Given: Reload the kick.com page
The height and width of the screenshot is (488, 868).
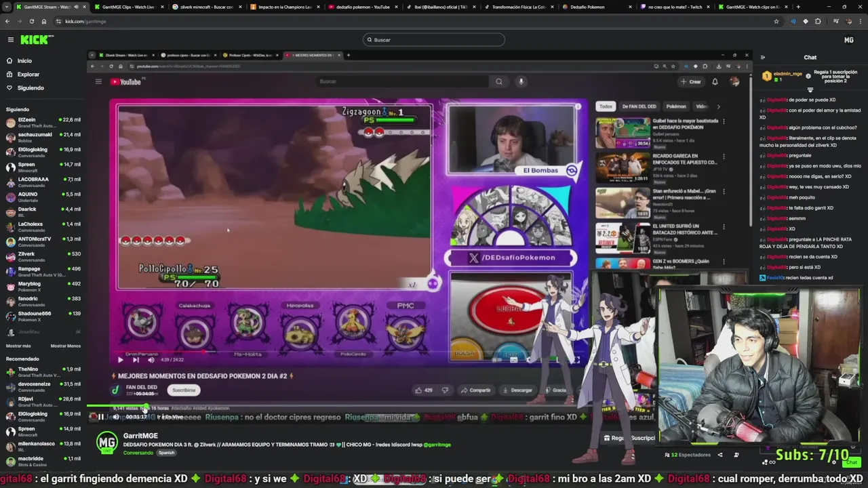Looking at the screenshot, I should [x=31, y=21].
